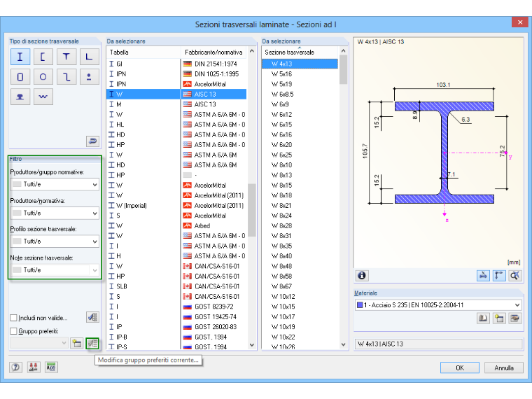Pick the L-angle section type icon

tap(89, 57)
